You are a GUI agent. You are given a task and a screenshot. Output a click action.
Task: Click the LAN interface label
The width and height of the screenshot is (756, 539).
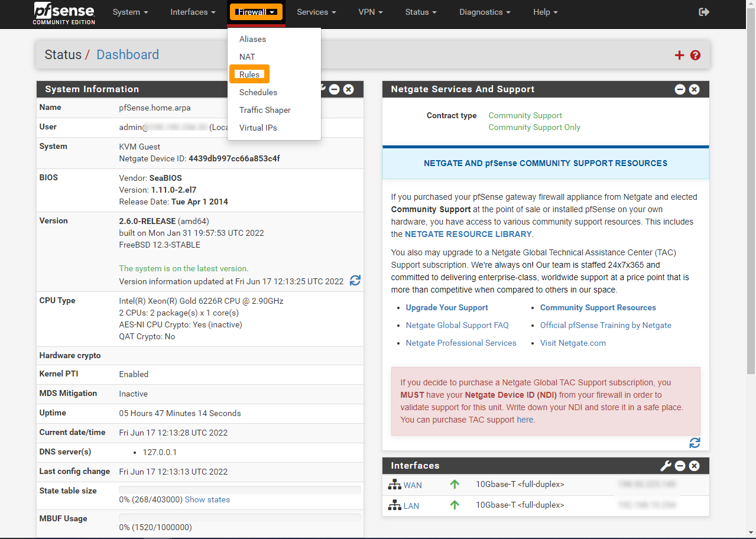412,505
